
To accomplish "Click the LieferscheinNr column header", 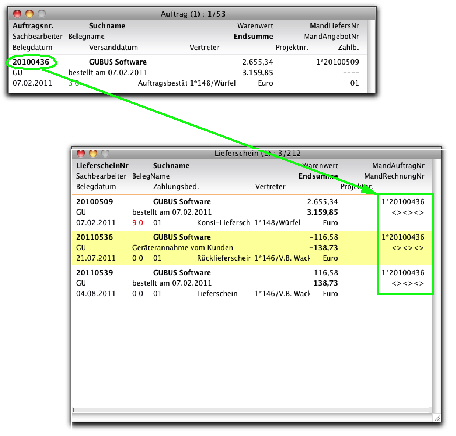I will [x=102, y=165].
